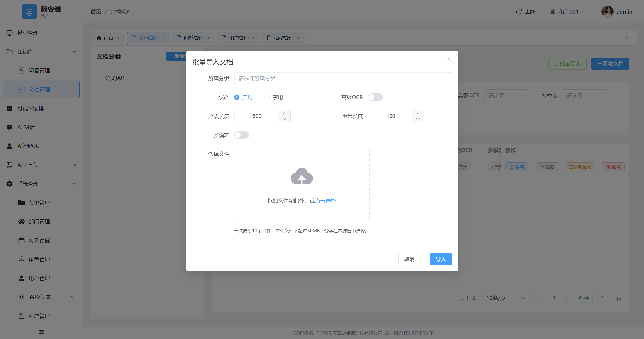The width and height of the screenshot is (644, 339).
Task: Click the 问答管理 document icon in sidebar
Action: [22, 71]
